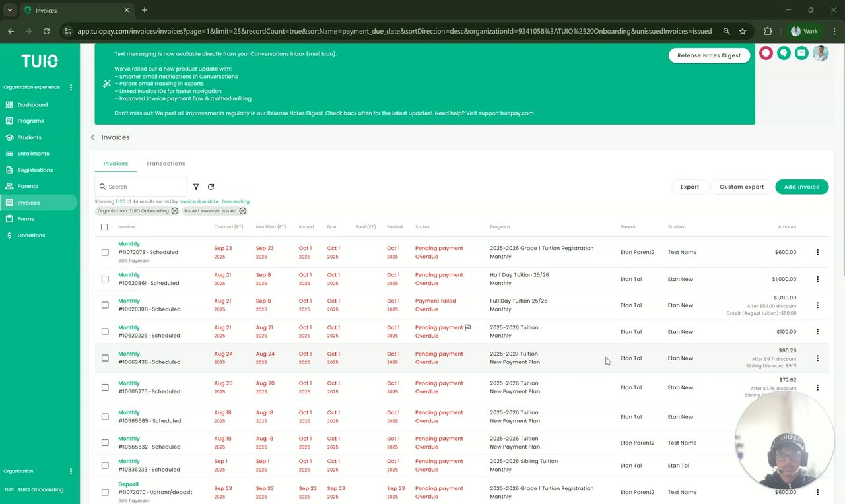The image size is (845, 504).
Task: Reload the browser page
Action: pyautogui.click(x=46, y=31)
